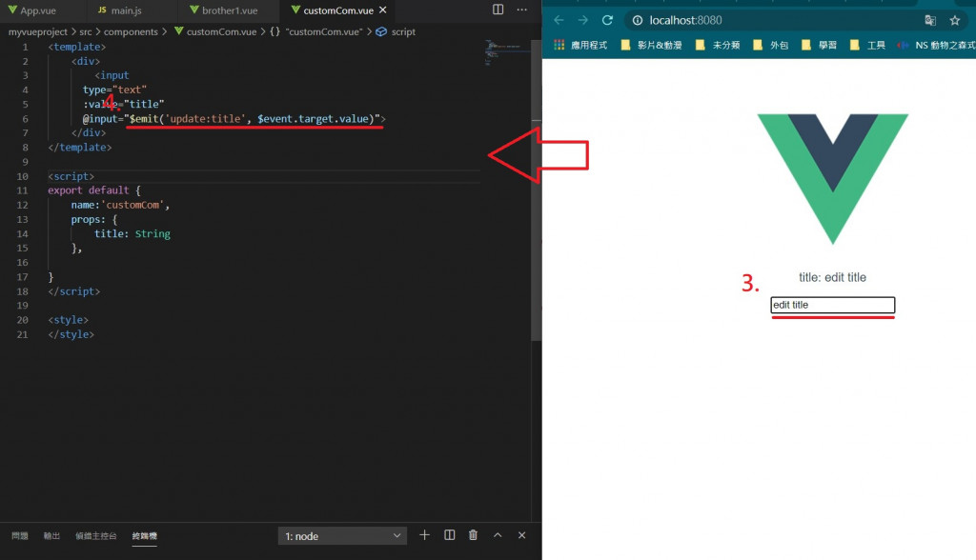This screenshot has height=560, width=976.
Task: Click components in the breadcrumb path
Action: (131, 31)
